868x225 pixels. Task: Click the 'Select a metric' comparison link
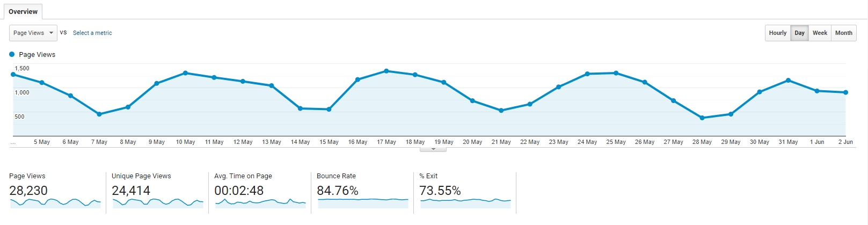point(92,33)
